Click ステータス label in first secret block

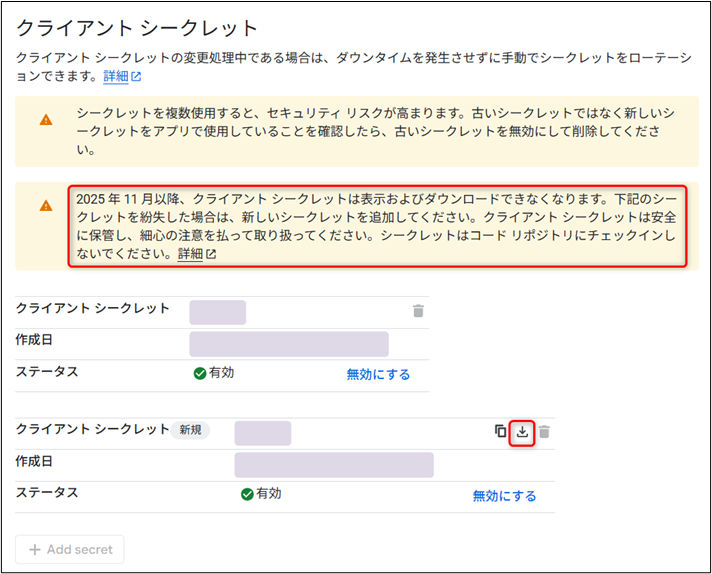tap(47, 372)
